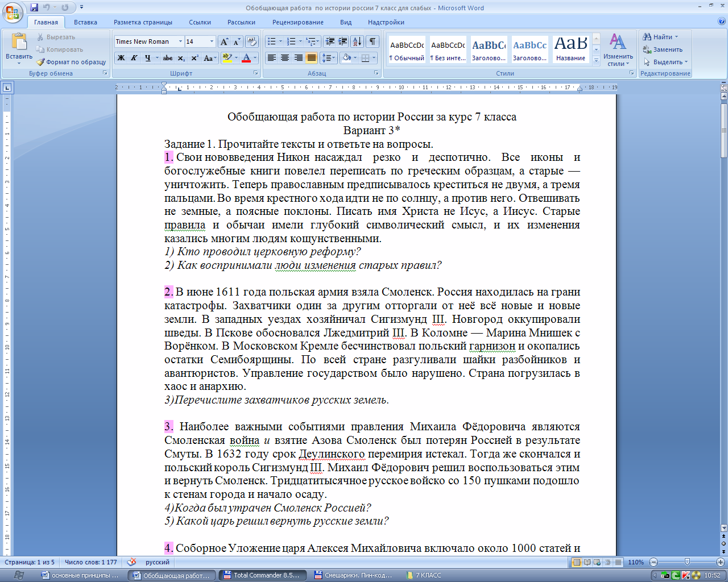Align text right
This screenshot has height=582, width=728.
coord(298,58)
